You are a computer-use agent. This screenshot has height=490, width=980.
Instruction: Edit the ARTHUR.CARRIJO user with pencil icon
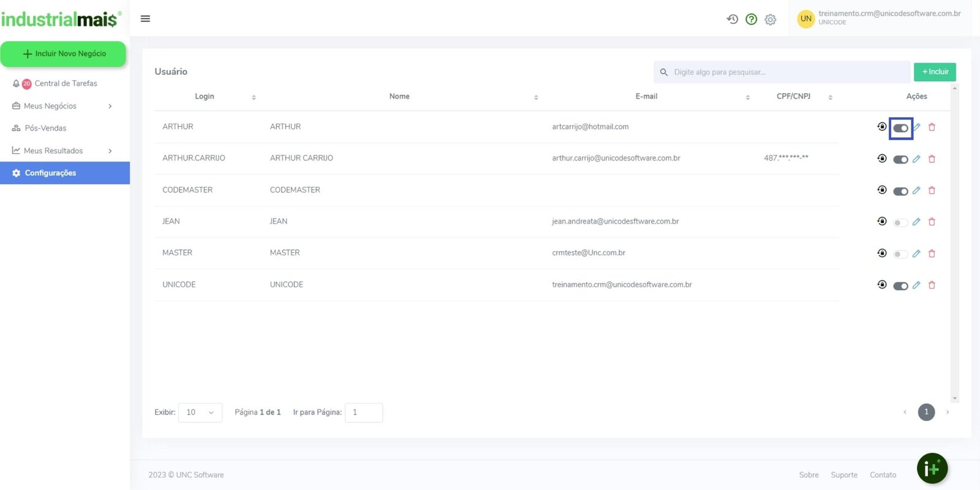pyautogui.click(x=916, y=159)
